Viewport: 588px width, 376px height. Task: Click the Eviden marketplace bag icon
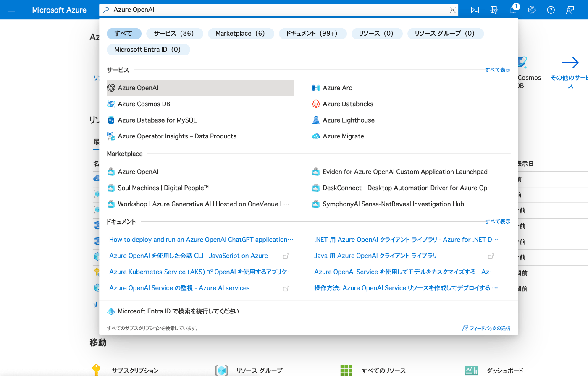coord(316,172)
